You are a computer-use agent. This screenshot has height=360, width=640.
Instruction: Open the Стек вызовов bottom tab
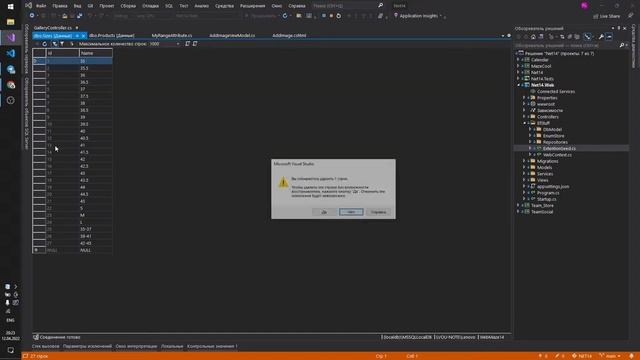[x=45, y=346]
